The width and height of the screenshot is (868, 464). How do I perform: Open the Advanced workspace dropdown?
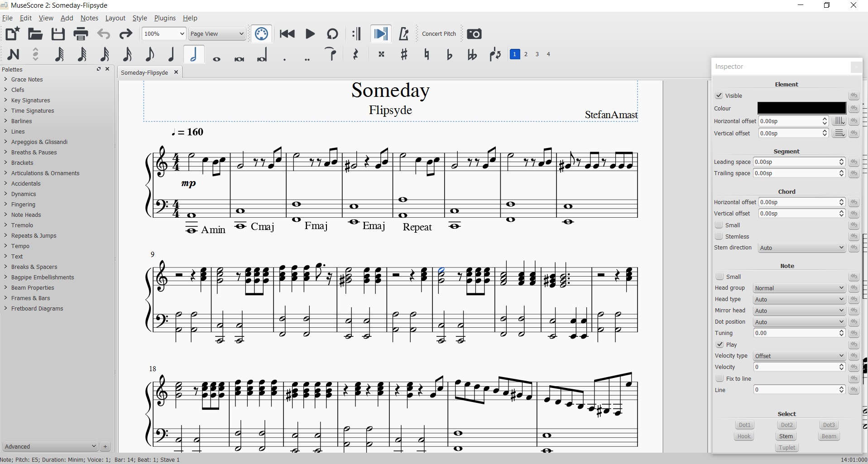[x=50, y=446]
